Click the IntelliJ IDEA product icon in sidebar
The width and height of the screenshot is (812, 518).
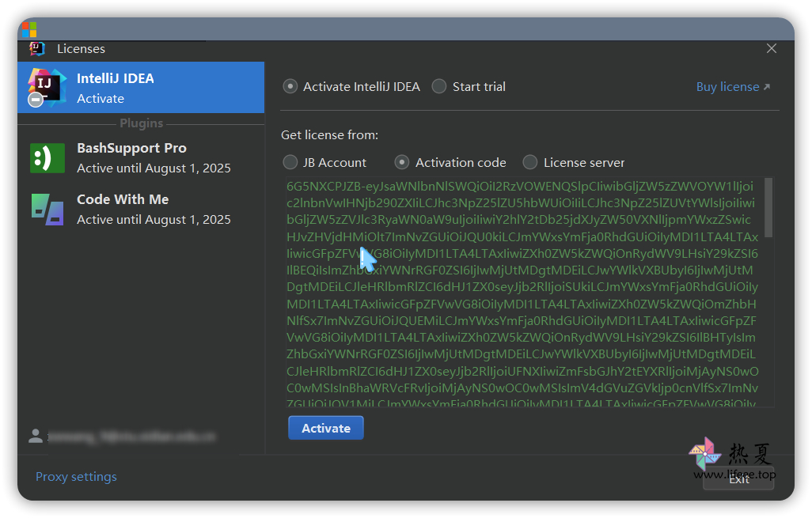46,88
